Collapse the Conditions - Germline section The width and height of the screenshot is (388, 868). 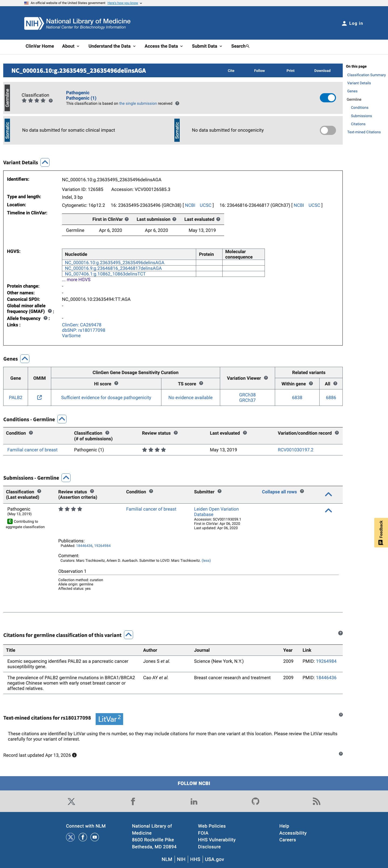(62, 419)
